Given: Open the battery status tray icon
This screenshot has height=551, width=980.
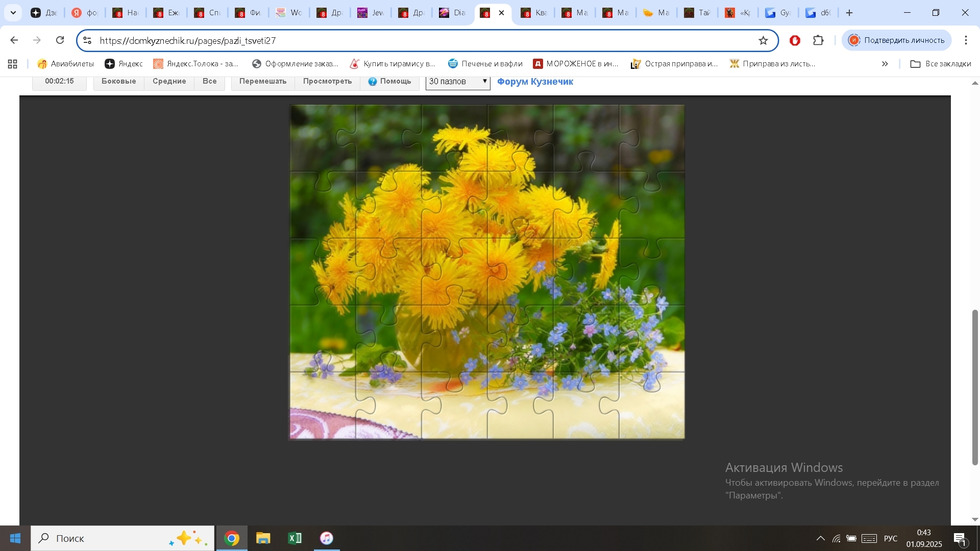Looking at the screenshot, I should point(851,538).
